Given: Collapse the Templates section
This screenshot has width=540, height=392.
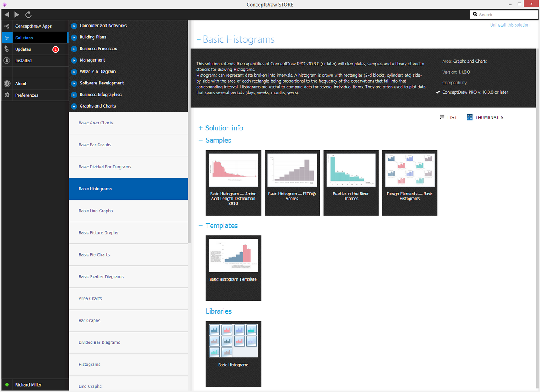Looking at the screenshot, I should click(x=200, y=226).
